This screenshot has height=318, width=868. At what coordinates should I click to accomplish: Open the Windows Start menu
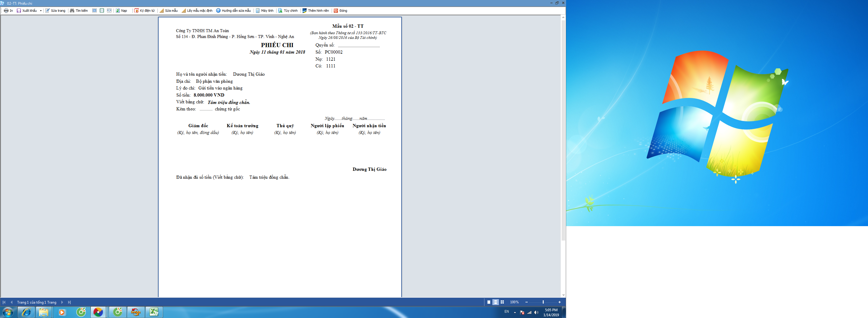point(8,312)
